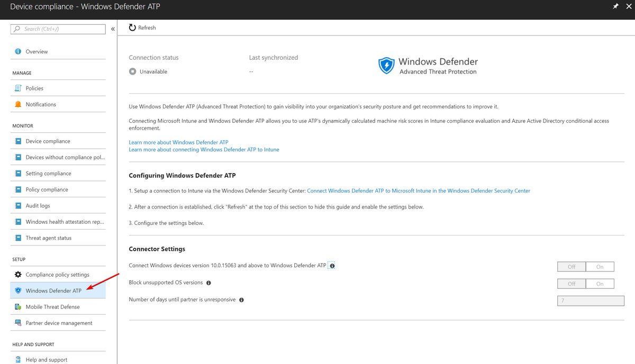
Task: Open Learn more about Windows Defender ATP link
Action: pyautogui.click(x=179, y=142)
